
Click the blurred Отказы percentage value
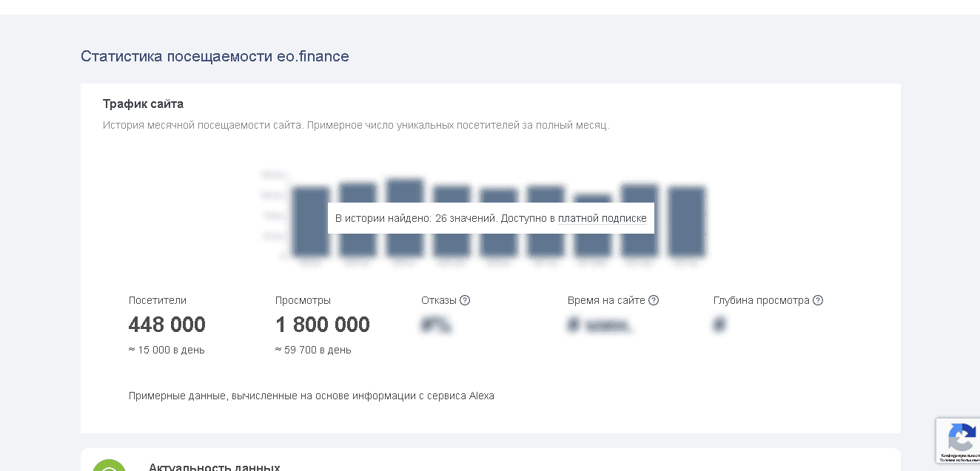[x=437, y=325]
